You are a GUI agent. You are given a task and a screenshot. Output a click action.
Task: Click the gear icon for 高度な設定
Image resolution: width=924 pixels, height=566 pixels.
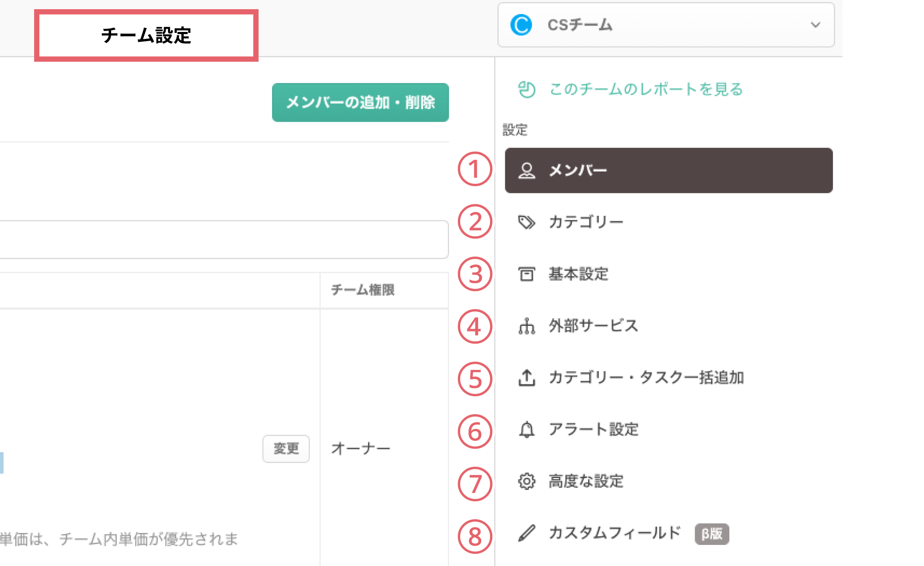pos(527,481)
